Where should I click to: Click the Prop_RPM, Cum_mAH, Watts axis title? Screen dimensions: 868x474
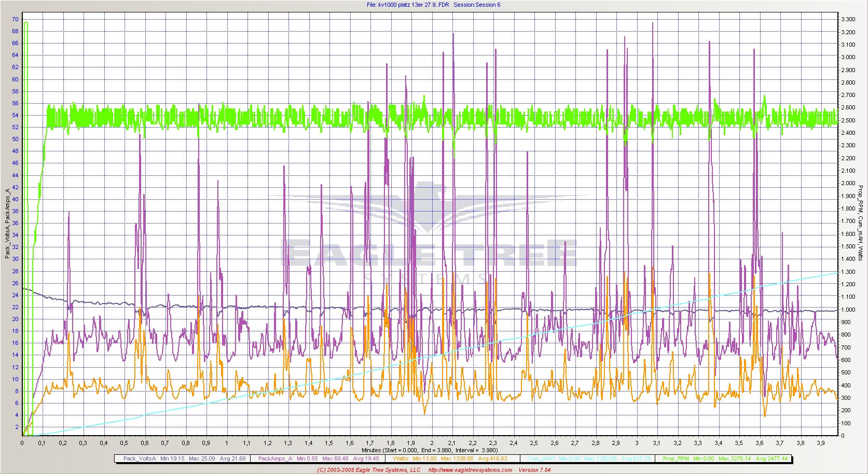pyautogui.click(x=860, y=223)
